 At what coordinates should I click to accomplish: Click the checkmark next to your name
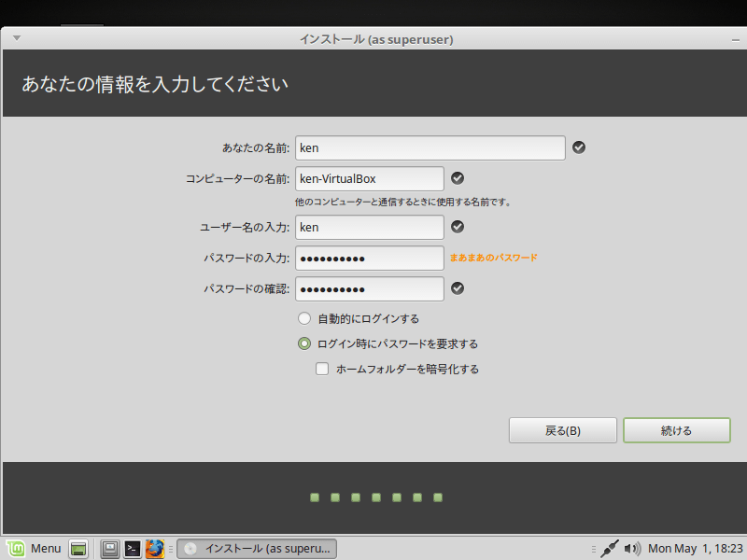click(x=579, y=147)
